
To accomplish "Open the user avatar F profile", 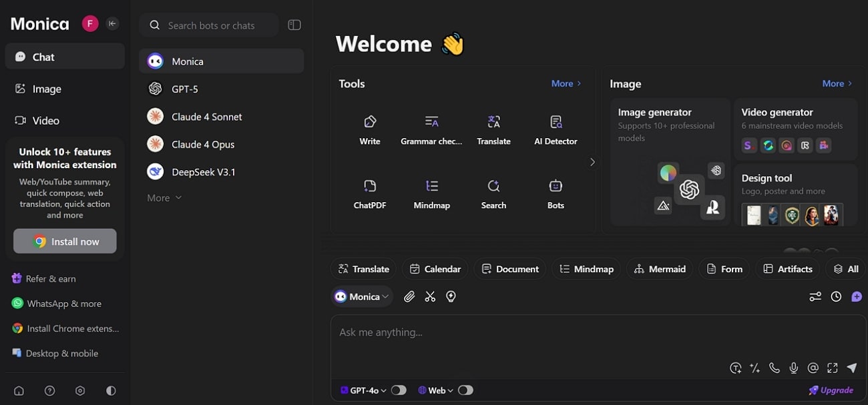I will [90, 24].
